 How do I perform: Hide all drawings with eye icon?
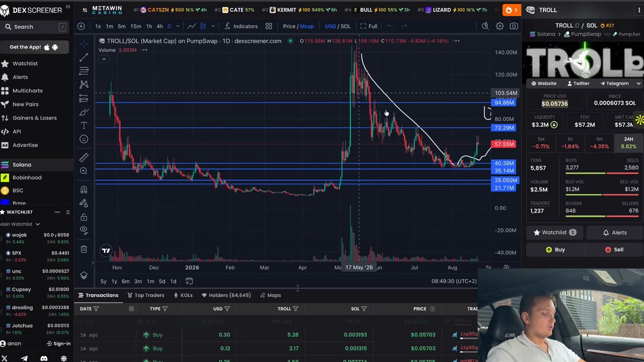[84, 230]
